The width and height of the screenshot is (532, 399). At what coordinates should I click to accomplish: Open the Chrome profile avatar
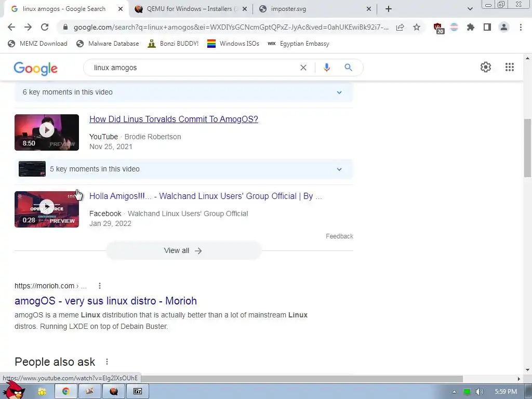(504, 27)
